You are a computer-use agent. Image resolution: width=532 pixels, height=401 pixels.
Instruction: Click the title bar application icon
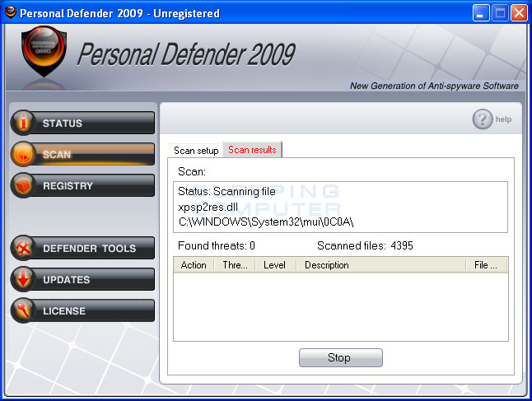(x=11, y=13)
